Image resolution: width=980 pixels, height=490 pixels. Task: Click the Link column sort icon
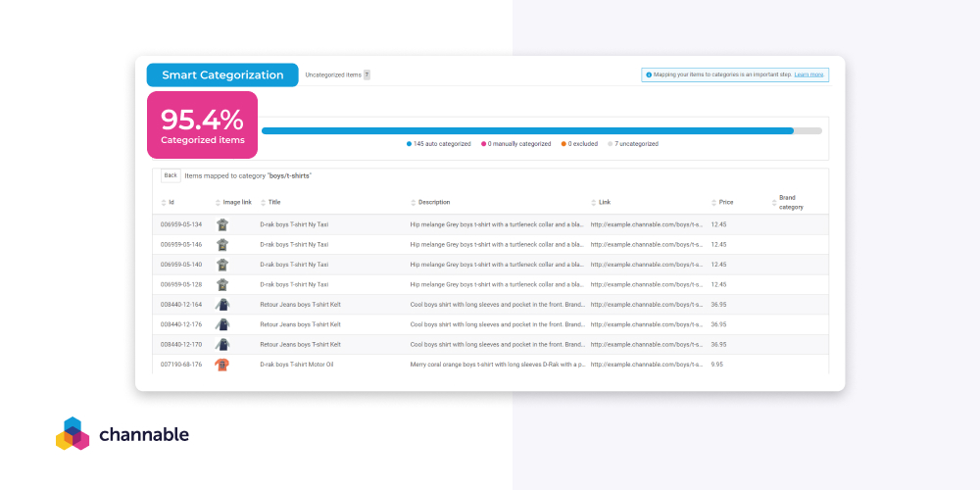593,203
